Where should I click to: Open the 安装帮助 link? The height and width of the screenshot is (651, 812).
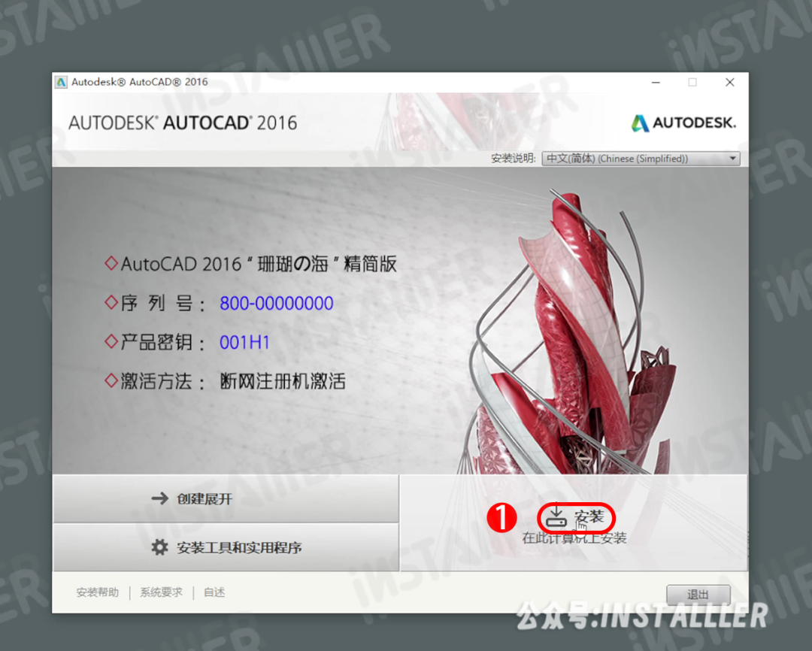pyautogui.click(x=97, y=592)
